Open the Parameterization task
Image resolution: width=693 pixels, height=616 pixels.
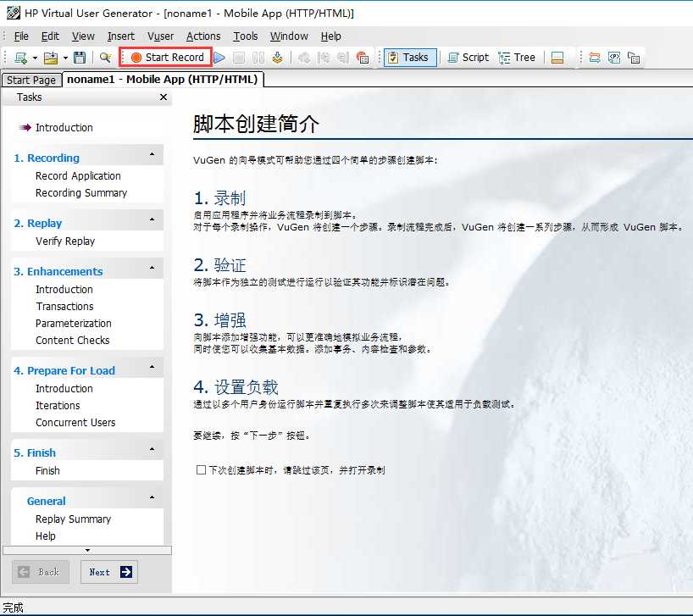click(74, 324)
